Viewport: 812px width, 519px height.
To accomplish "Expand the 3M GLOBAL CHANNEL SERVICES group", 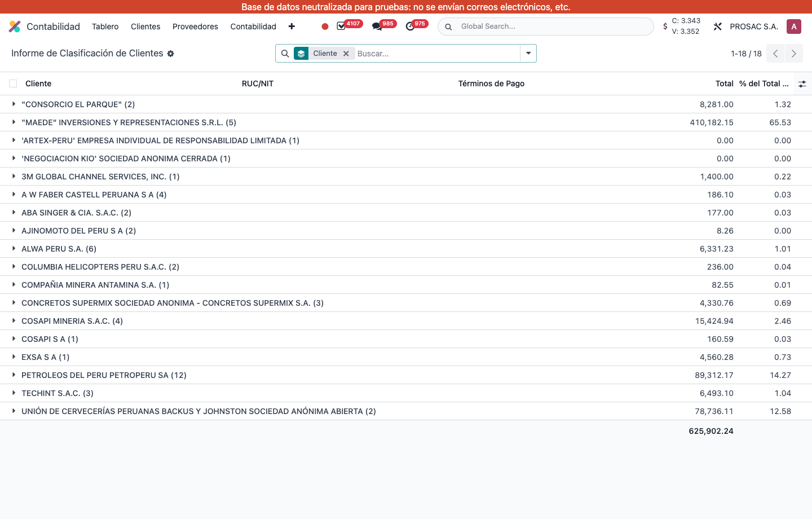I will click(14, 177).
